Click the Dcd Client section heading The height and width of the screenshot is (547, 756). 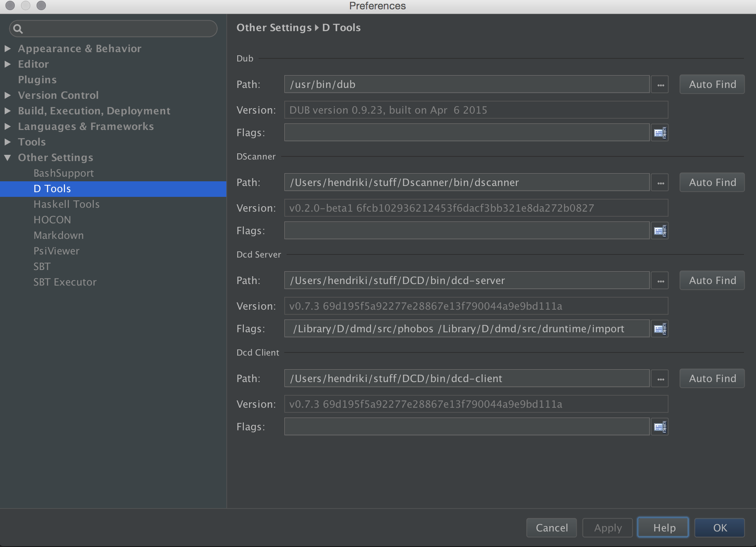pos(258,352)
